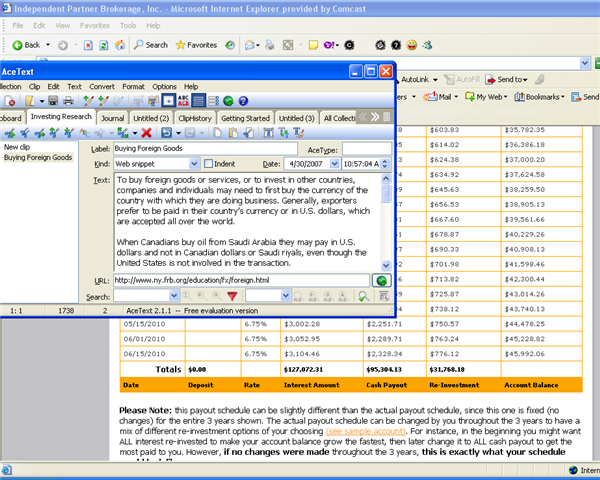Screen dimensions: 600x480
Task: Click the Send to button in Google toolbar
Action: [x=507, y=80]
